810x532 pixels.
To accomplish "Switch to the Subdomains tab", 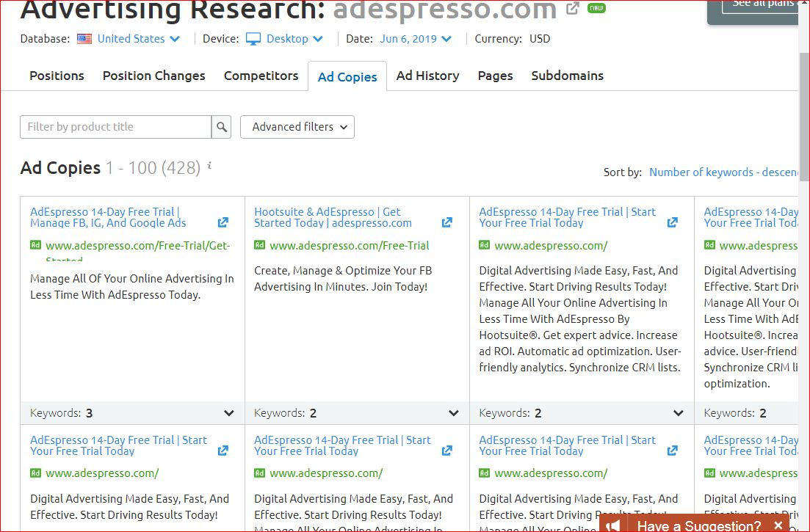I will click(x=567, y=76).
